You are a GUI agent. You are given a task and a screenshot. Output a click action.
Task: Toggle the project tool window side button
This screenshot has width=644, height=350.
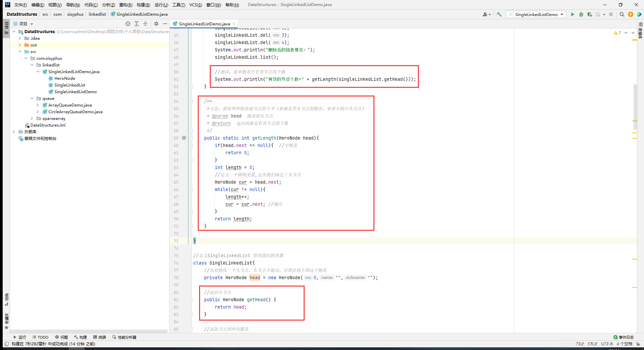[x=6, y=28]
